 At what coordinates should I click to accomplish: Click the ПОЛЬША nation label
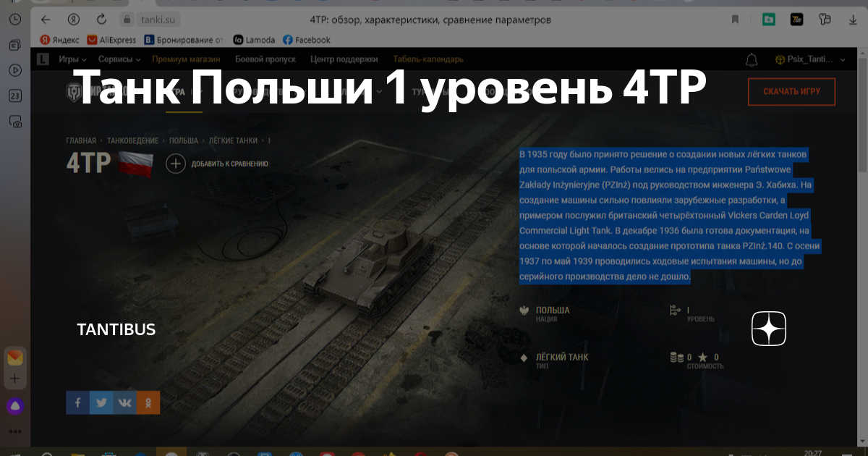pyautogui.click(x=553, y=310)
